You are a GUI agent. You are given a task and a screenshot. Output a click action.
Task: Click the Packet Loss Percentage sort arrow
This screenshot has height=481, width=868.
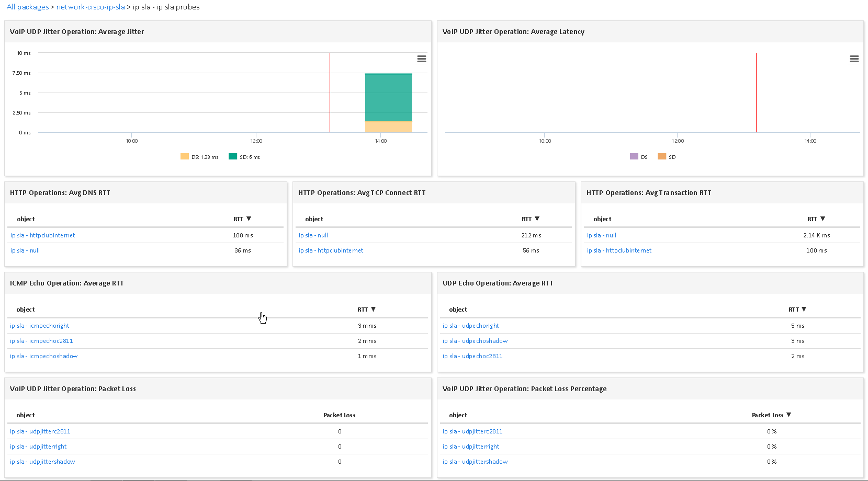tap(788, 415)
